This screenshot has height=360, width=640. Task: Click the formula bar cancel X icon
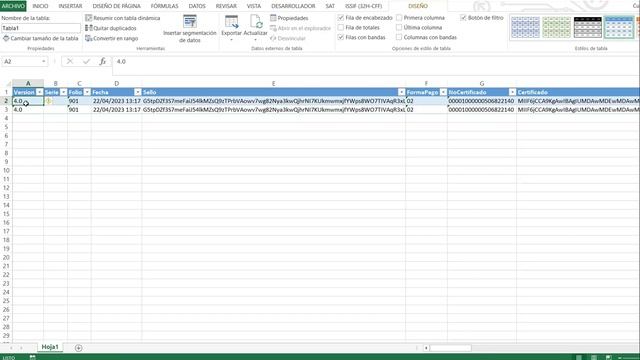70,61
